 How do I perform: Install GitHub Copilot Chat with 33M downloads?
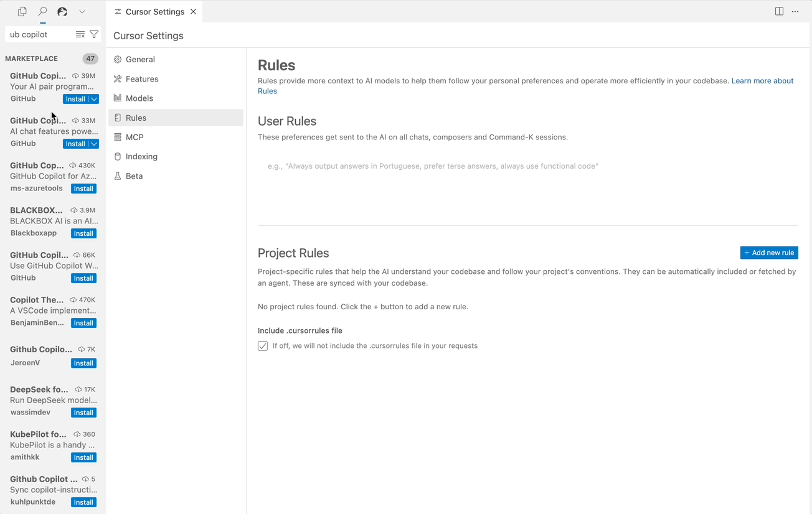pyautogui.click(x=75, y=144)
